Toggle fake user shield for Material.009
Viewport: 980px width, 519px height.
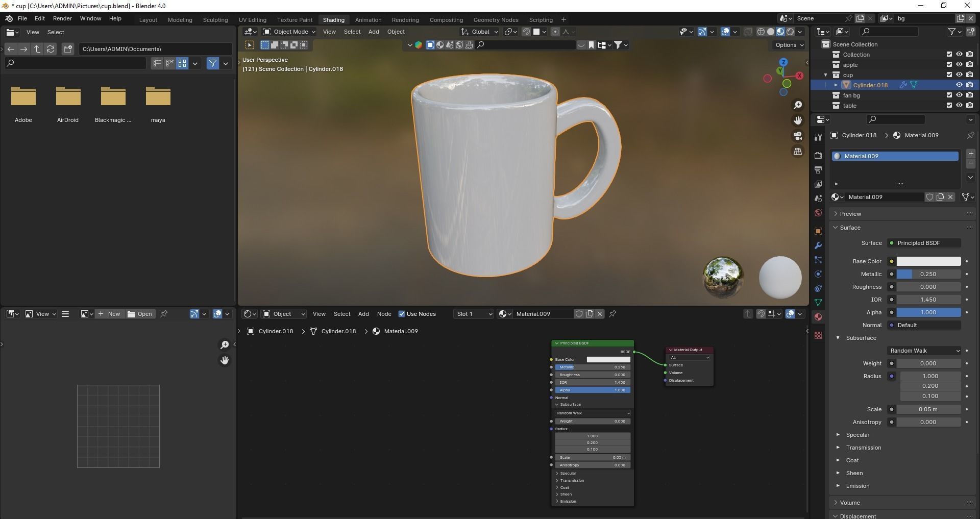[930, 197]
